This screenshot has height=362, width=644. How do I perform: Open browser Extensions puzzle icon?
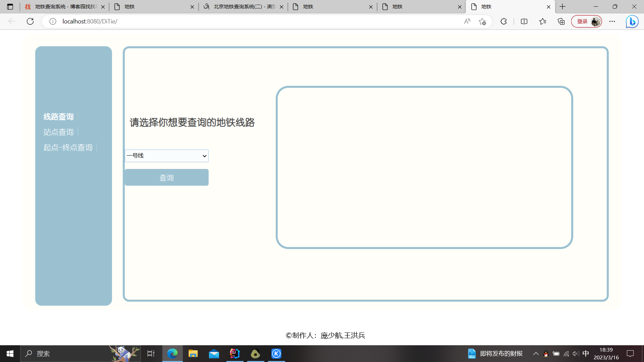pos(503,21)
